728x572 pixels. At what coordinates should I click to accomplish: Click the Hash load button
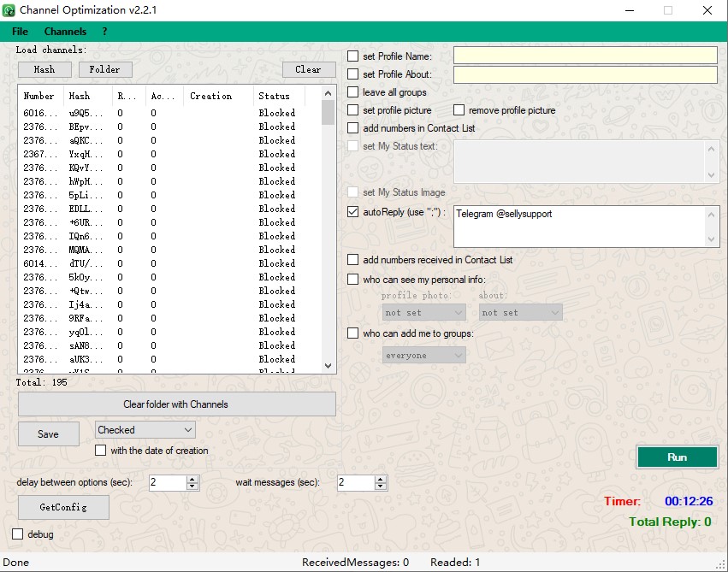point(44,69)
